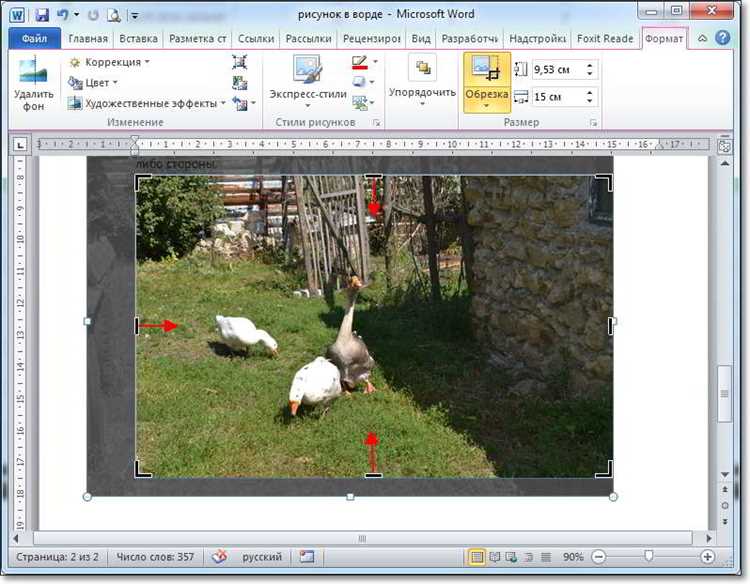Click the Select Browse Object button
The width and height of the screenshot is (750, 584).
[725, 506]
